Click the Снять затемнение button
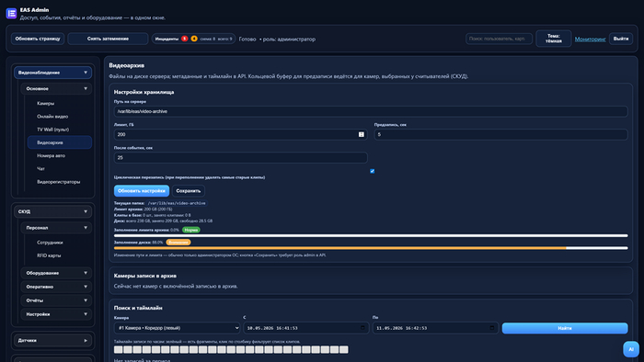Viewport: 644px width, 362px height. coord(108,39)
